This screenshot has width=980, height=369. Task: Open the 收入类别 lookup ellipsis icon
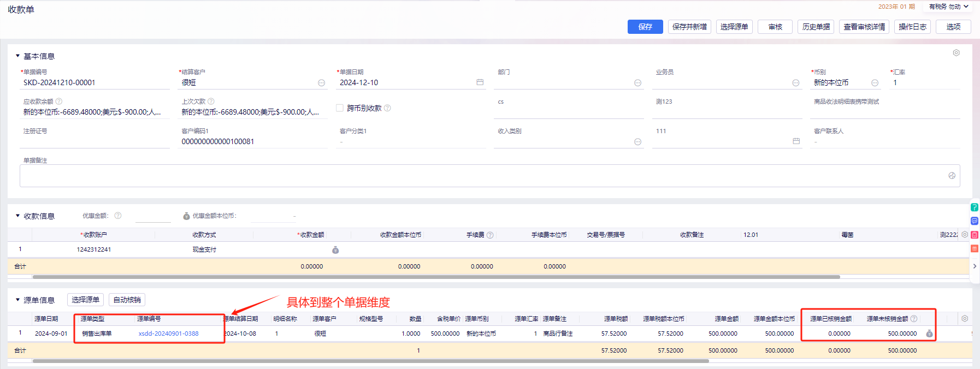coord(637,142)
